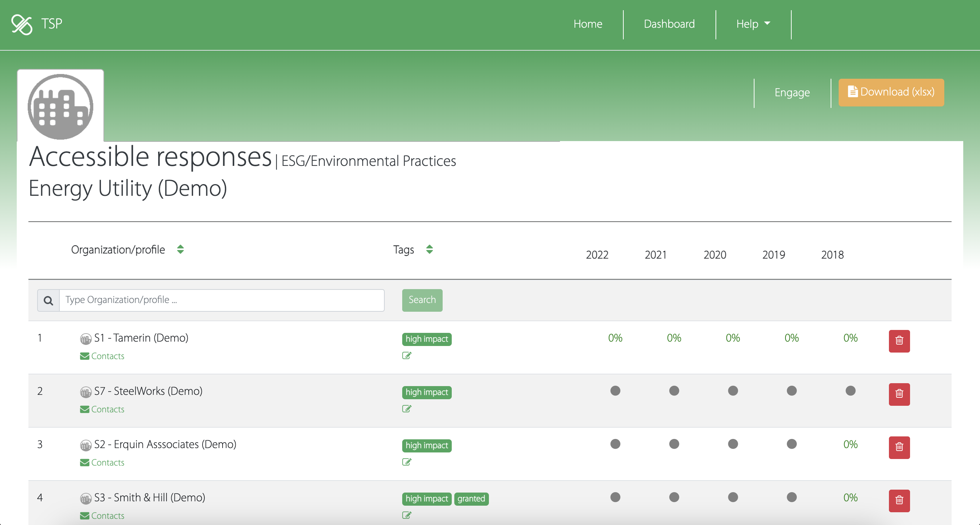The height and width of the screenshot is (525, 980).
Task: Click trash button for Smith & Hill
Action: [x=899, y=500]
